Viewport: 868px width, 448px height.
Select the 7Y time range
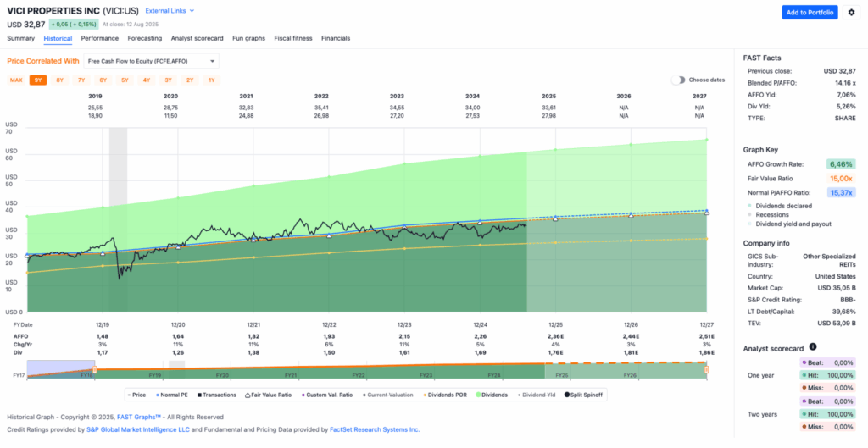tap(81, 80)
